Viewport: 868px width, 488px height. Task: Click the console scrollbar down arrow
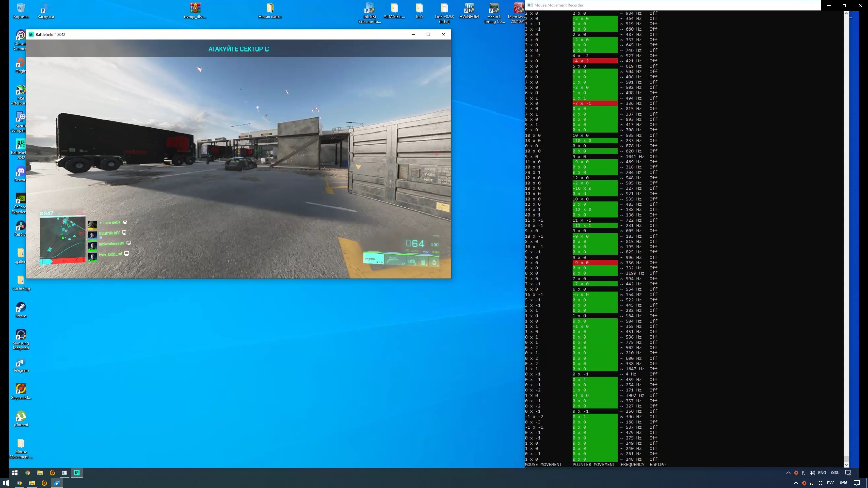[846, 465]
